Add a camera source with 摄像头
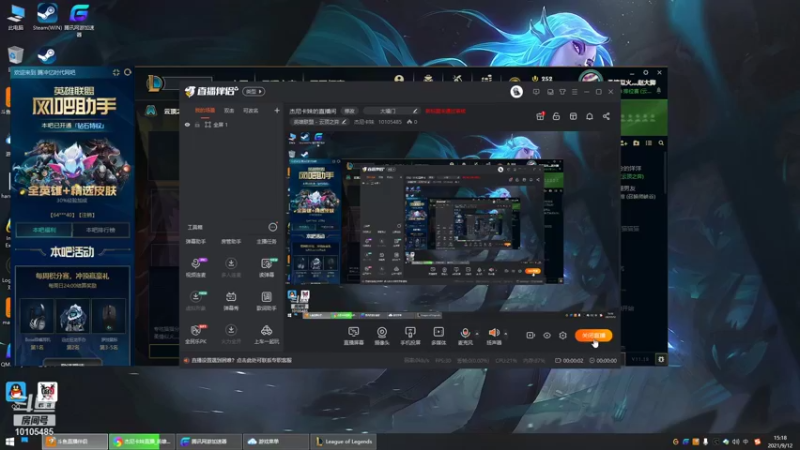 tap(382, 336)
